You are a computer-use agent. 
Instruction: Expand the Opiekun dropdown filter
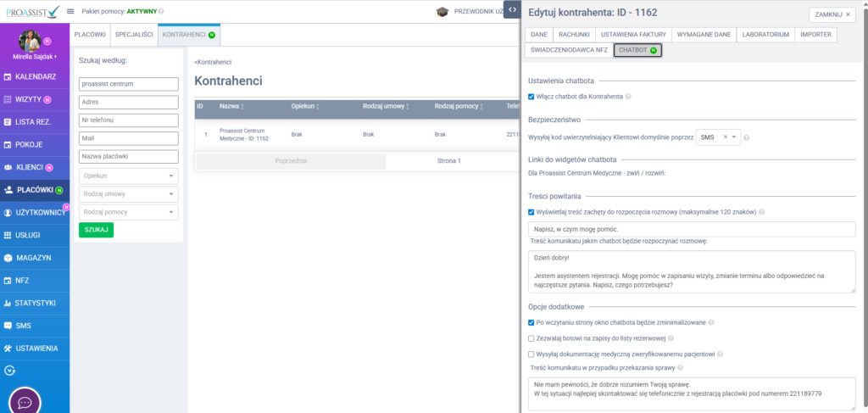[128, 176]
